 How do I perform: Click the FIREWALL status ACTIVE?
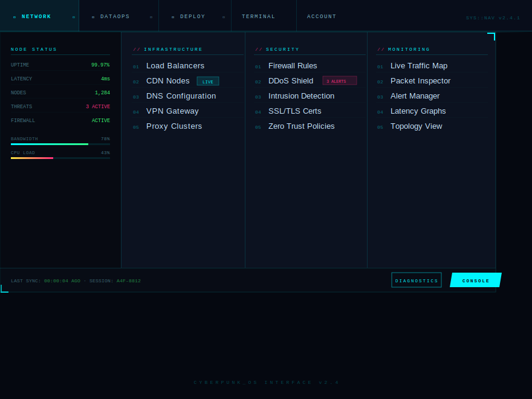(101, 120)
